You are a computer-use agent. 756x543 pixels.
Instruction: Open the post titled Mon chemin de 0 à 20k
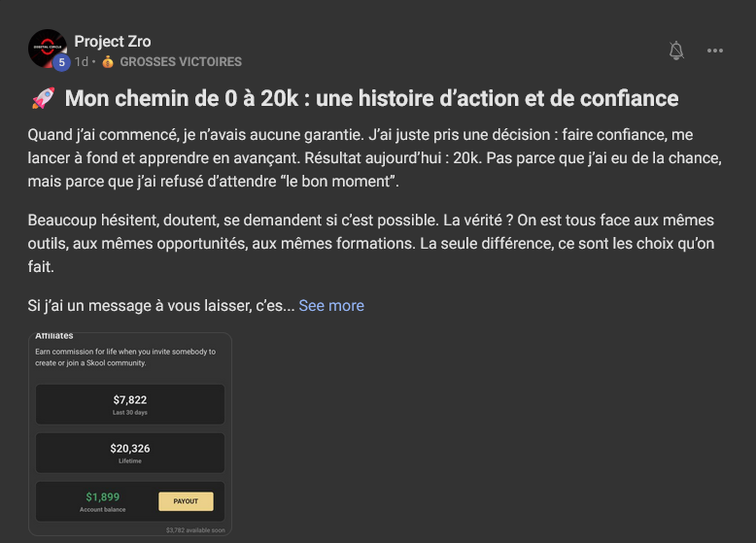(x=371, y=99)
